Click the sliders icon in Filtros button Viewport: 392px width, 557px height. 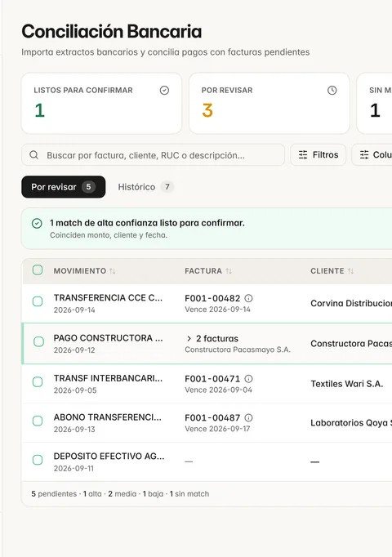[303, 155]
